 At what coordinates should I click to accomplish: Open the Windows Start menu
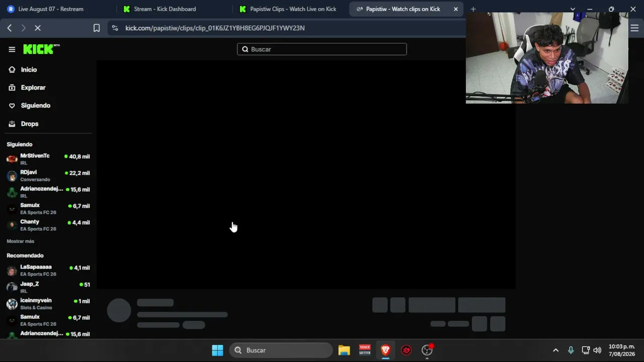217,350
